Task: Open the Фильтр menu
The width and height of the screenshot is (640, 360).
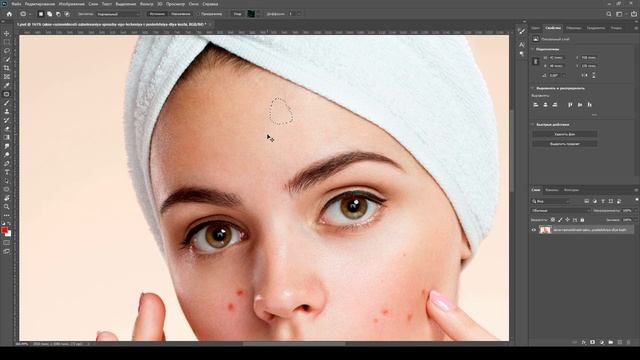Action: pyautogui.click(x=146, y=4)
